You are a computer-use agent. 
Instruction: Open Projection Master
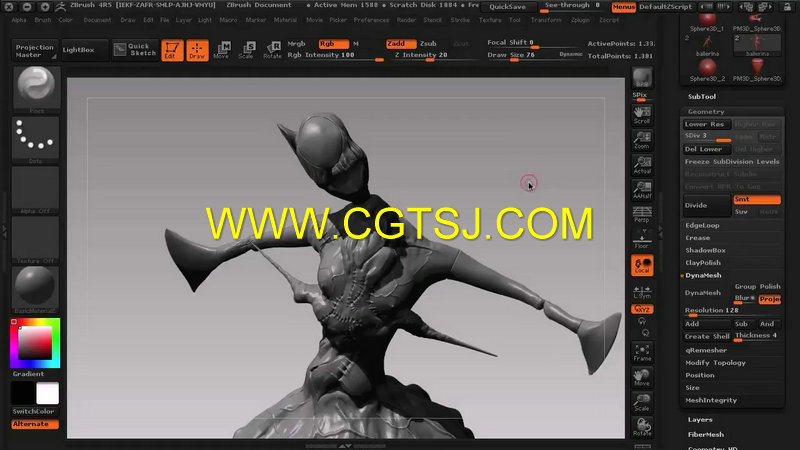pos(35,51)
